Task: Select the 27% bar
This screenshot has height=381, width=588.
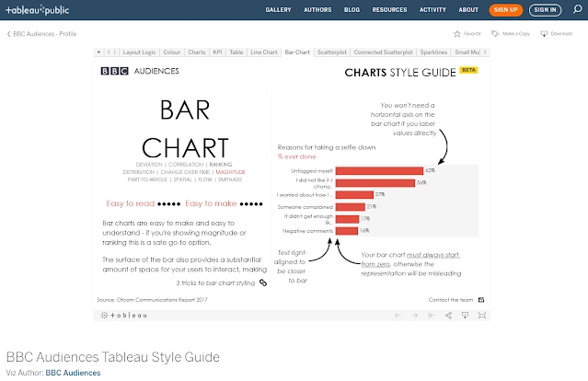Action: (354, 194)
